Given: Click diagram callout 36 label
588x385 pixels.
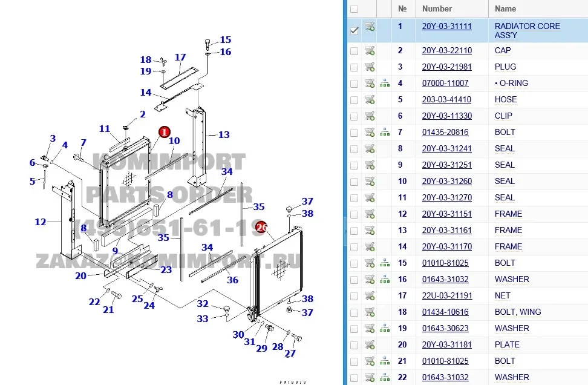Looking at the screenshot, I should tap(232, 280).
